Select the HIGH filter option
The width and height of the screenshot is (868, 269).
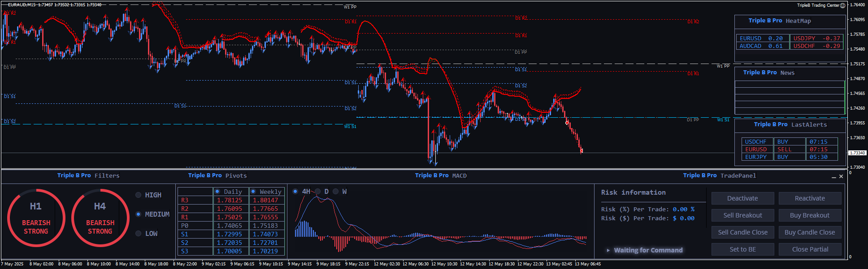[x=139, y=195]
